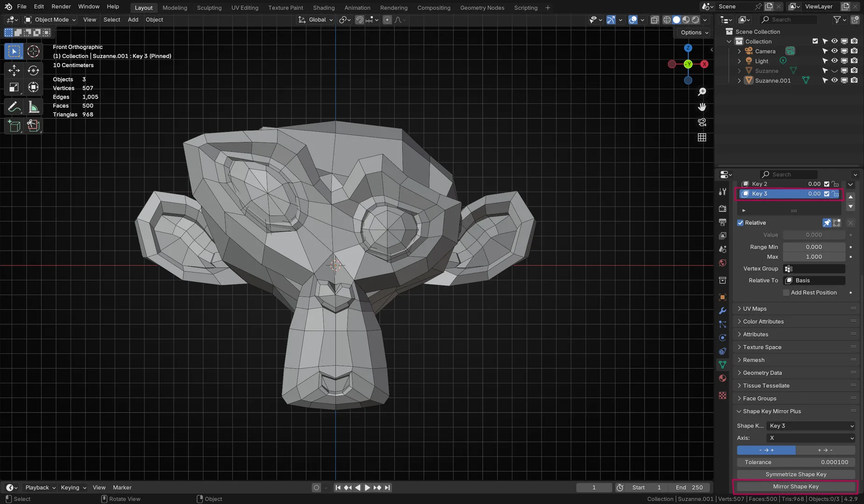864x504 pixels.
Task: Switch to wireframe viewport shading
Action: click(667, 20)
